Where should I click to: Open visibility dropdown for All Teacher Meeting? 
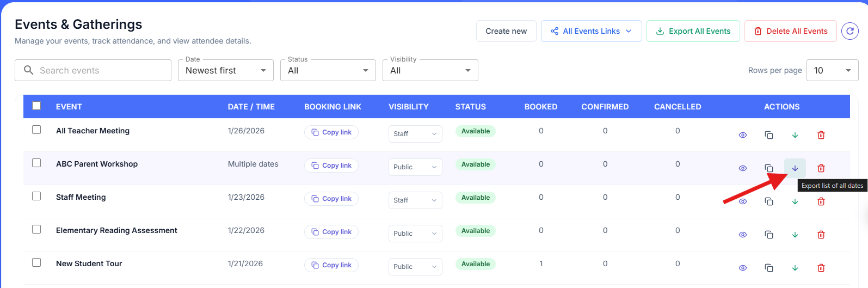[x=415, y=134]
